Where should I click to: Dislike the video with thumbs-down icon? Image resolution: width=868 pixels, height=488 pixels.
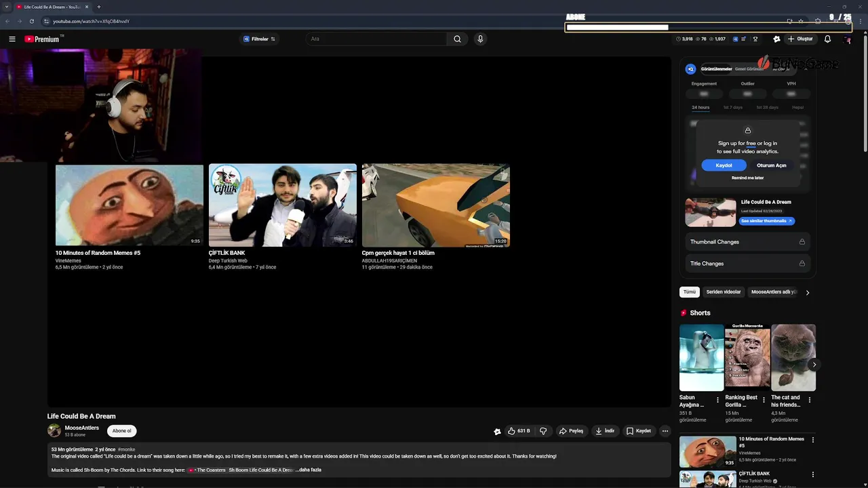click(543, 431)
